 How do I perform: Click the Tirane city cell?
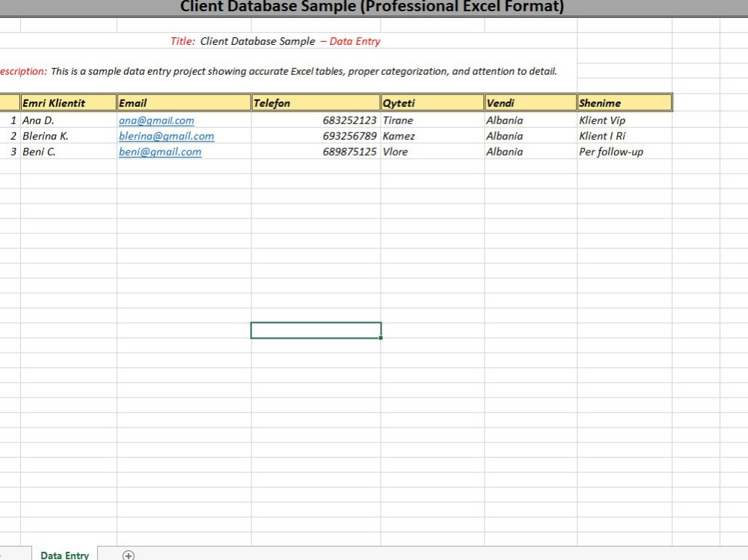[x=432, y=120]
